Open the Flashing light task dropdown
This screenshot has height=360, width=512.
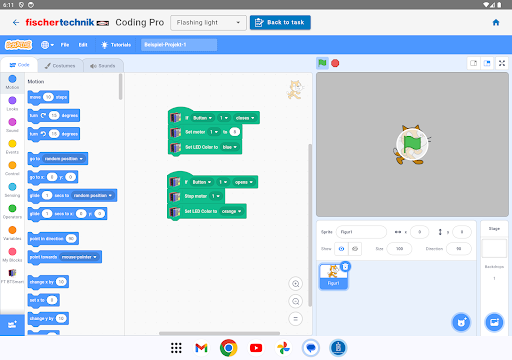(208, 23)
